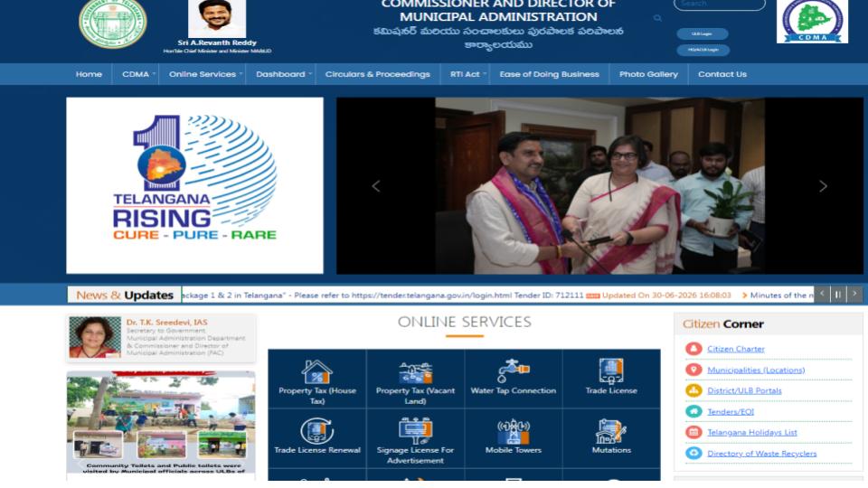Click the Telangana Holidays calendar icon

tap(693, 432)
